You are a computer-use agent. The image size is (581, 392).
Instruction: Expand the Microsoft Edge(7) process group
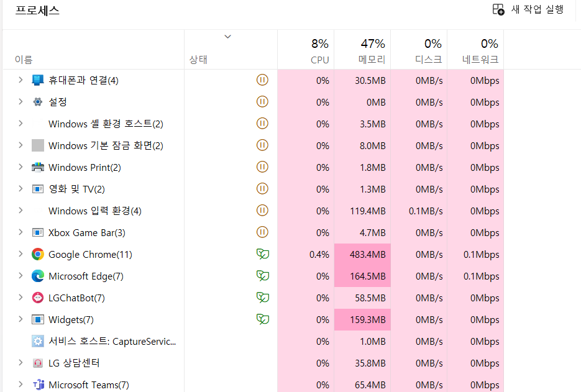(x=21, y=276)
